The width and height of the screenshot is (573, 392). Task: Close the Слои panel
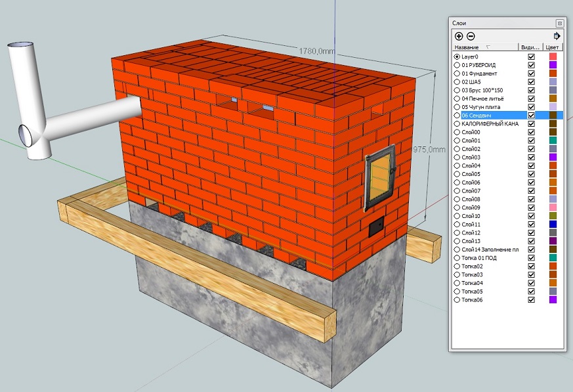coord(559,23)
